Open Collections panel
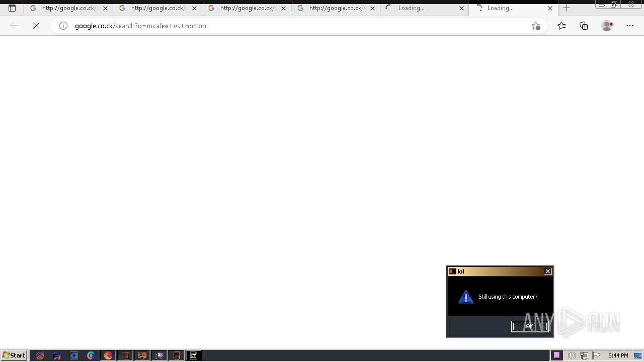Screen dimensions: 644x362 click(x=584, y=26)
